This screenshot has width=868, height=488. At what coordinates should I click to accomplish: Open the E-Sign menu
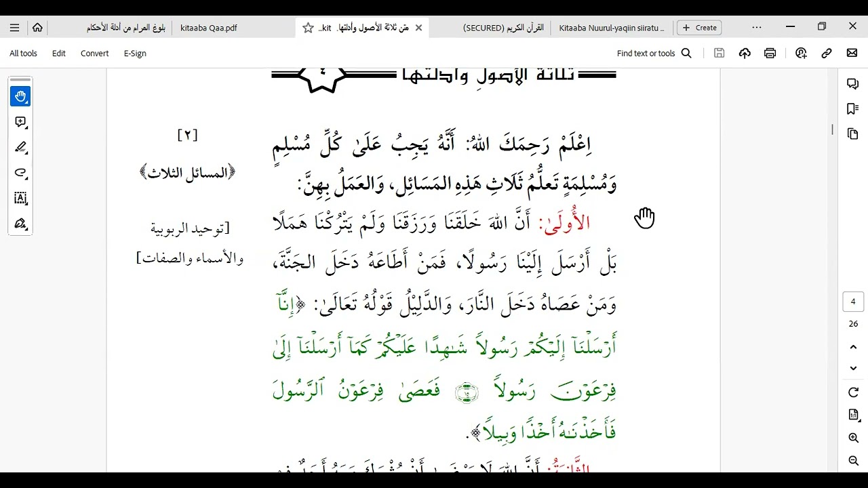click(135, 54)
